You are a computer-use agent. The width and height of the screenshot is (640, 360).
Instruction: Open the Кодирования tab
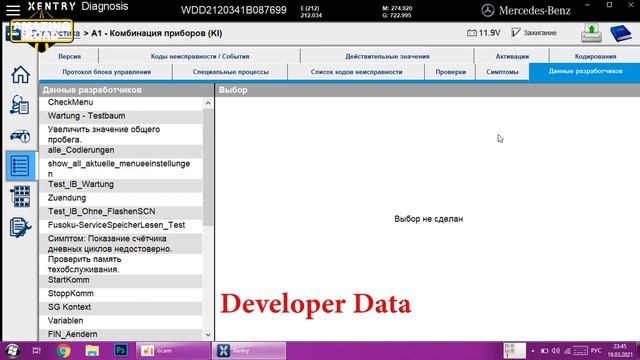pos(595,56)
